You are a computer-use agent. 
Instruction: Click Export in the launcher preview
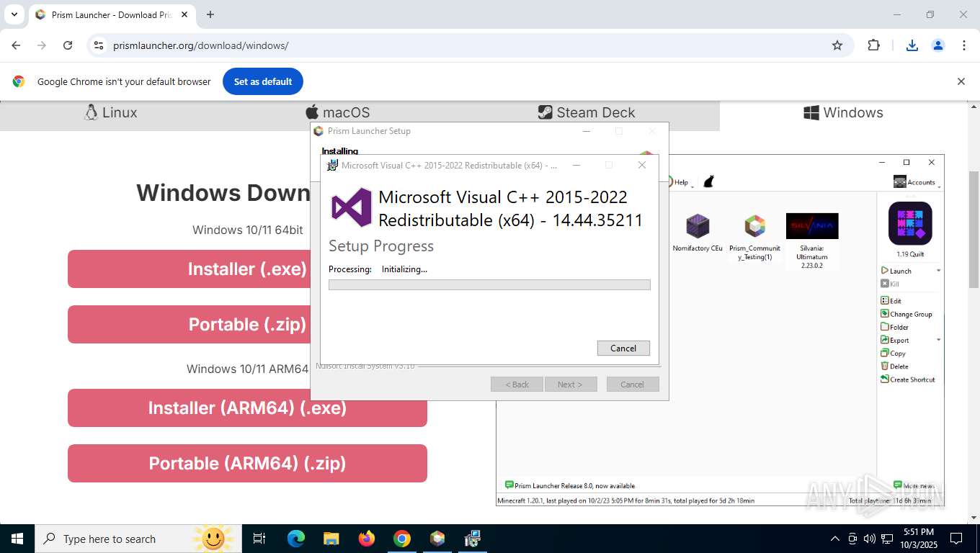[x=894, y=340]
